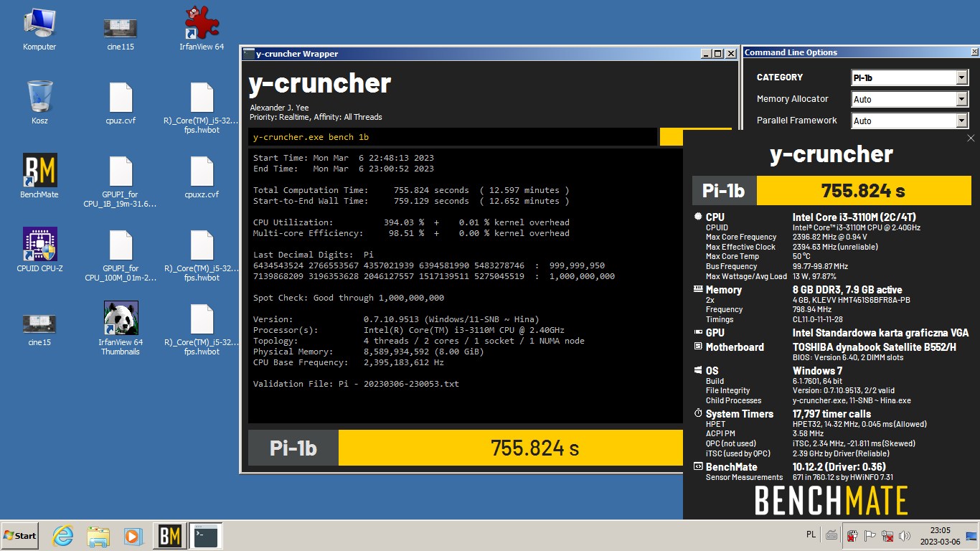
Task: Click the 'Intel Standardowa karta graficzna VGA' text
Action: coord(880,333)
